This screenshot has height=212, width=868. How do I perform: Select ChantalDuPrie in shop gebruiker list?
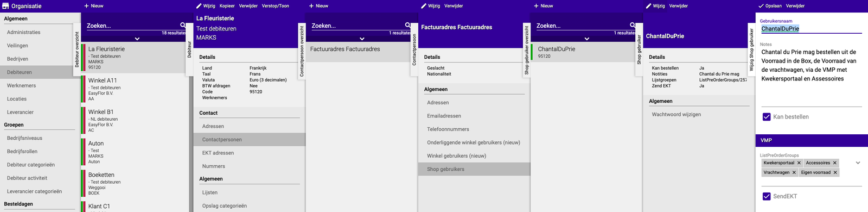point(584,52)
